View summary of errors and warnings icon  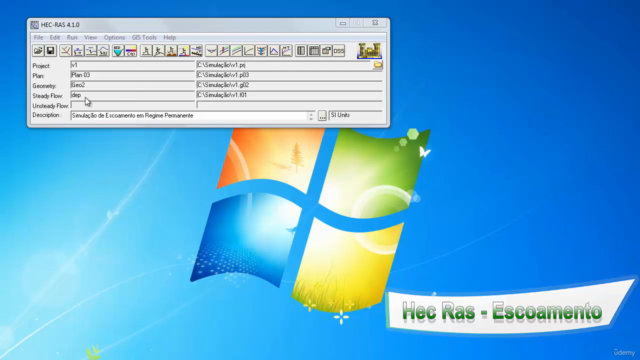point(327,51)
